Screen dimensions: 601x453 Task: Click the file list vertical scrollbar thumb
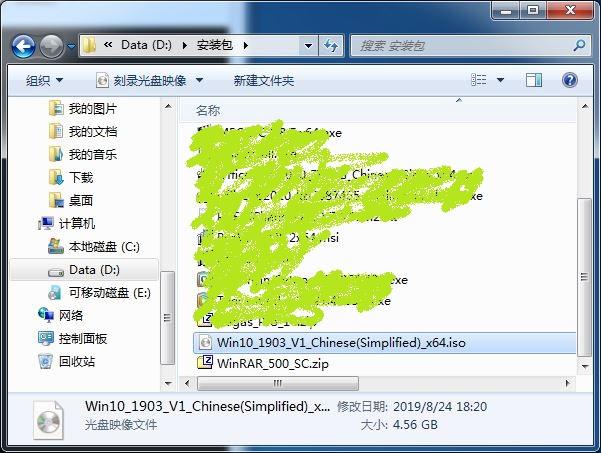tap(585, 277)
